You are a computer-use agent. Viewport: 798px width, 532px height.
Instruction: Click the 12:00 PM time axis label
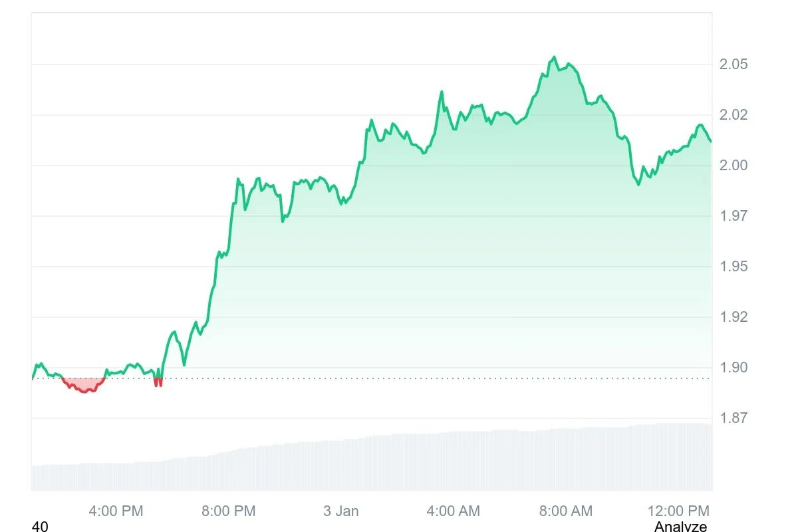pyautogui.click(x=677, y=511)
